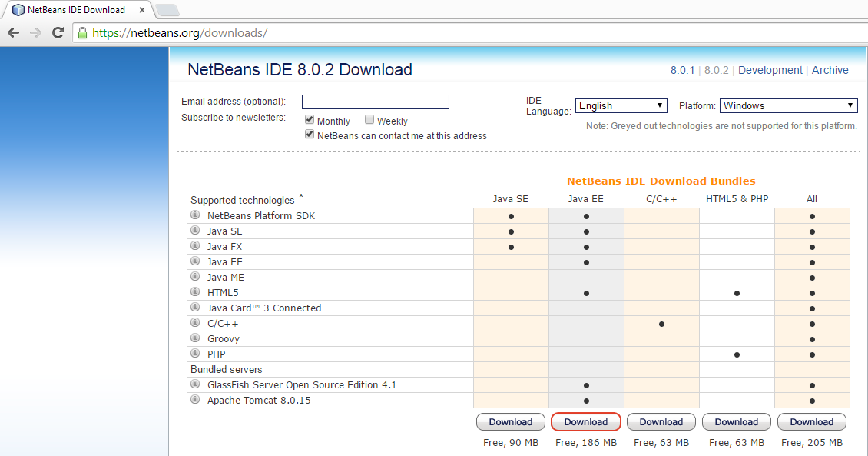The width and height of the screenshot is (868, 456).
Task: Open the Development builds link
Action: [x=770, y=71]
